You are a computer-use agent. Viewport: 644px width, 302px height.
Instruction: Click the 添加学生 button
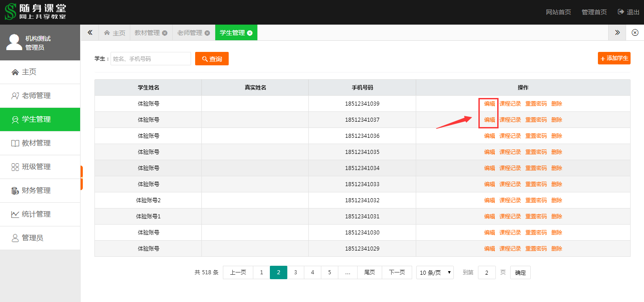(x=614, y=58)
